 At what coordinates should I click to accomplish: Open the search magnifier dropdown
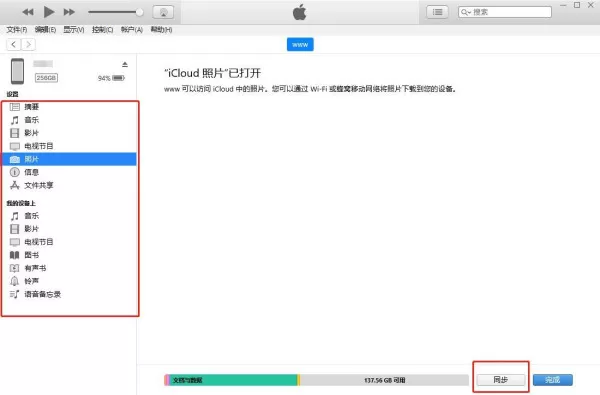coord(466,12)
